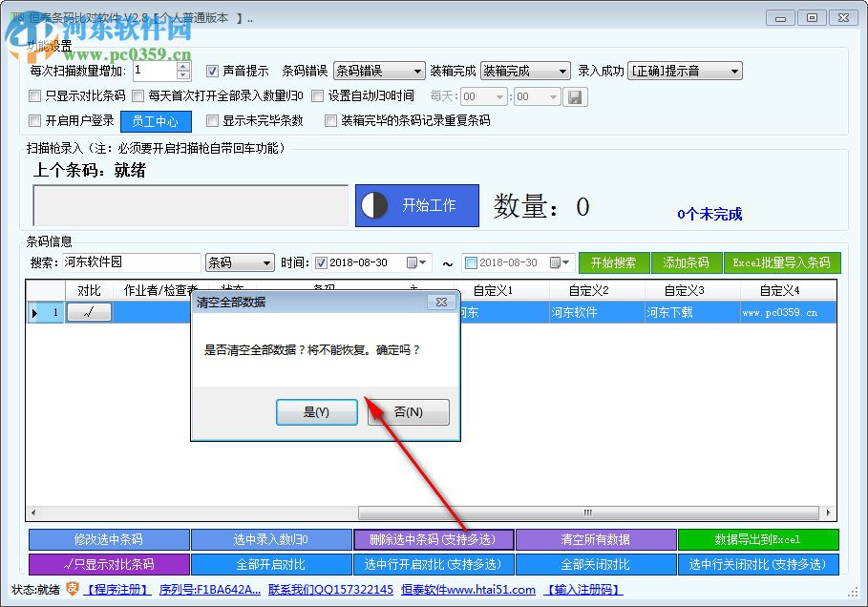Click the row selector arrow in the data grid

point(34,312)
